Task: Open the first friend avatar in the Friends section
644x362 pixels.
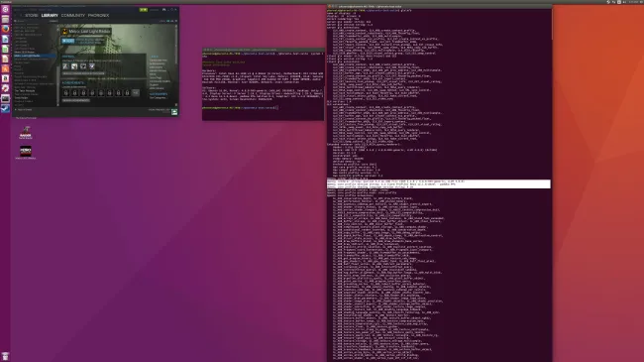Action: click(x=65, y=66)
